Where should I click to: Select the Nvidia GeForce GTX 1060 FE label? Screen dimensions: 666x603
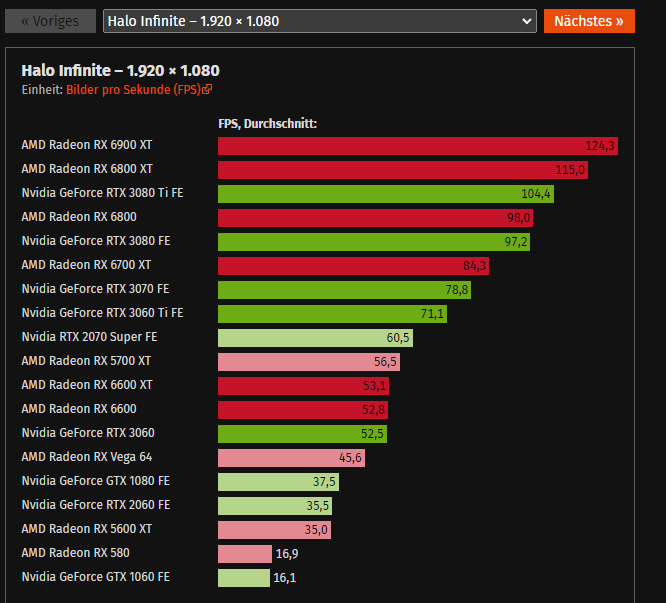tap(96, 577)
